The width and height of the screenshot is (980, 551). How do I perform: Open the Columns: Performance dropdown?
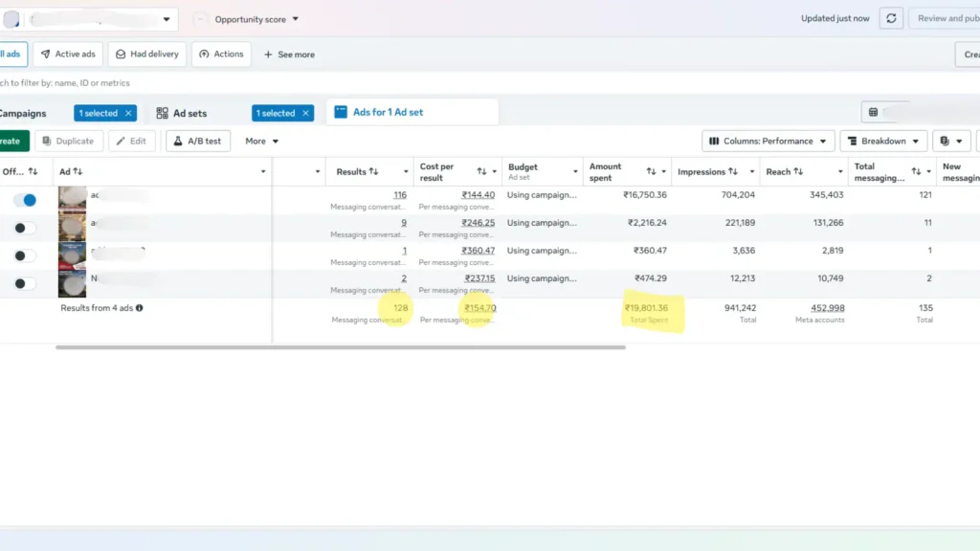[x=768, y=142]
